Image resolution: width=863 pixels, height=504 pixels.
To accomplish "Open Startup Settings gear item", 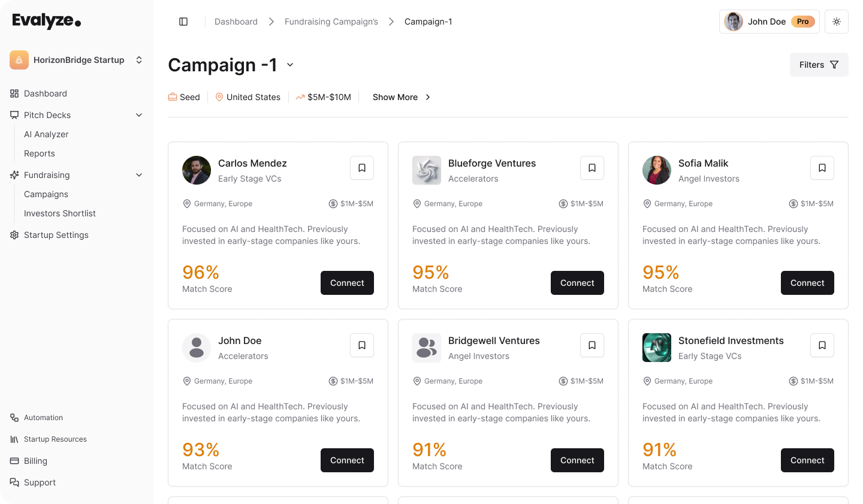I will click(x=56, y=235).
